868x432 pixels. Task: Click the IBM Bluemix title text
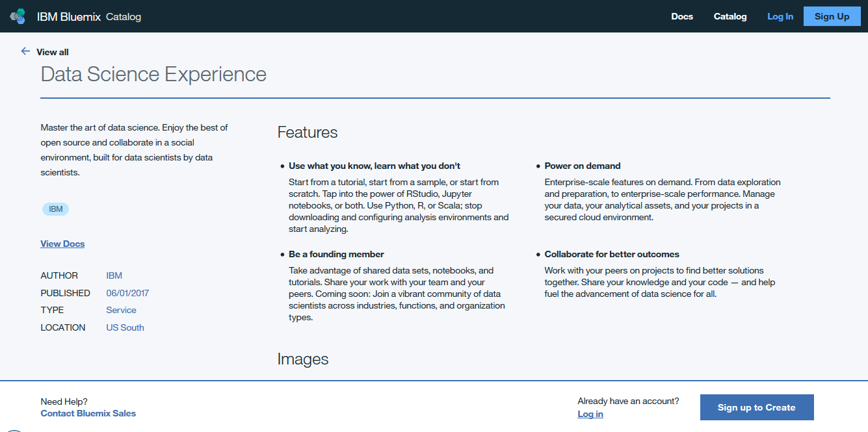click(69, 17)
